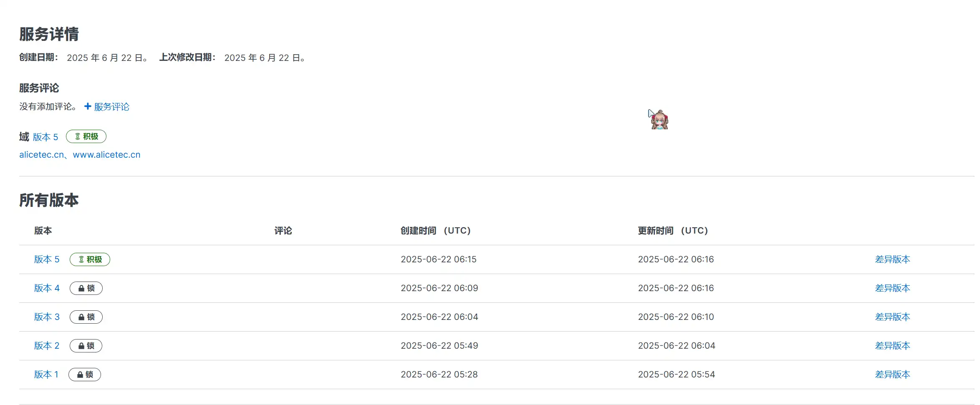This screenshot has width=980, height=405.
Task: Click the lock badge for version 1
Action: [x=85, y=375]
